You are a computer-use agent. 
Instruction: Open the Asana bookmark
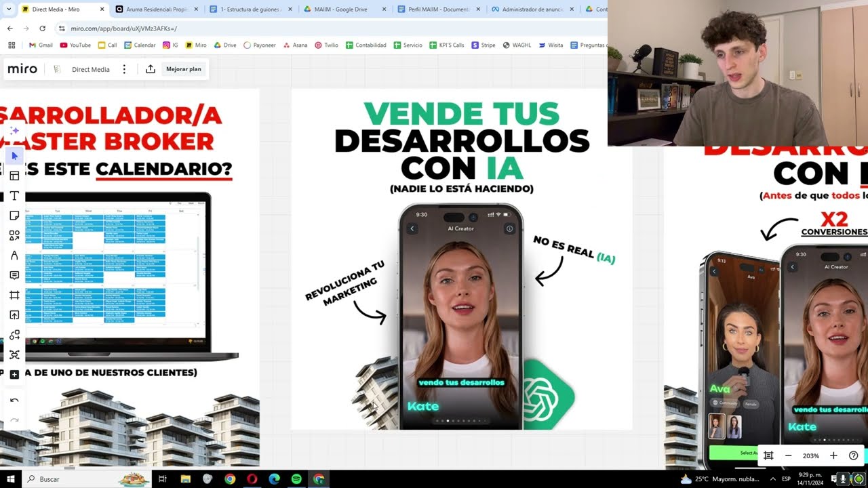coord(295,45)
